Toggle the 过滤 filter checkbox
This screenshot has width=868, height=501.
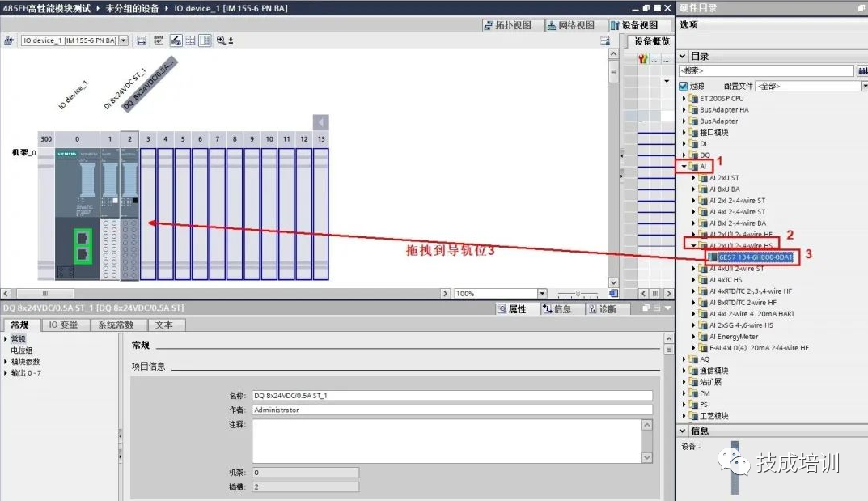click(x=683, y=86)
